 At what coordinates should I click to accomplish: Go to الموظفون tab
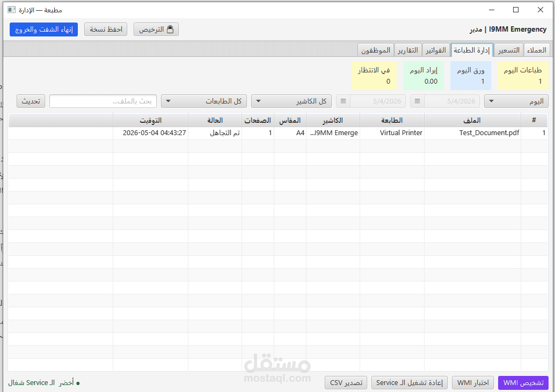376,50
